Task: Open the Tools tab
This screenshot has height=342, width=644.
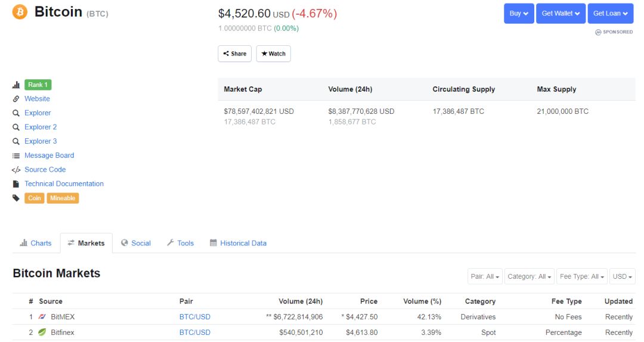Action: 180,243
